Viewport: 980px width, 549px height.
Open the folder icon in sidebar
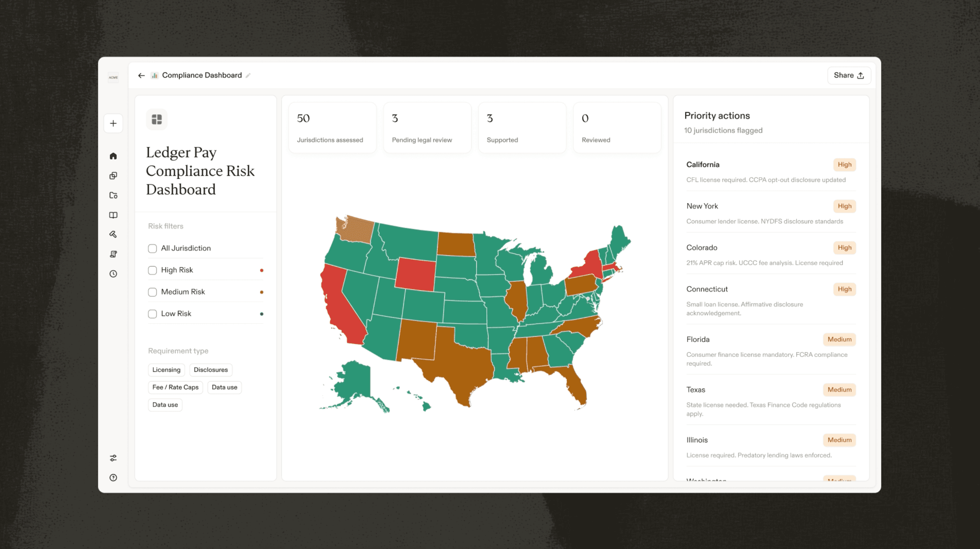(113, 195)
